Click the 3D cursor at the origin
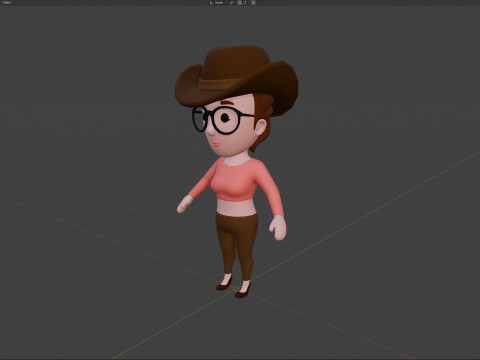This screenshot has width=480, height=360. click(x=236, y=289)
